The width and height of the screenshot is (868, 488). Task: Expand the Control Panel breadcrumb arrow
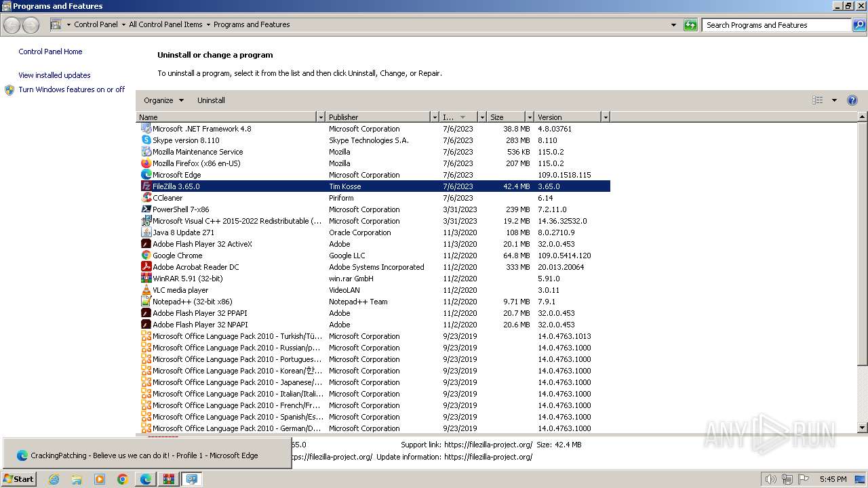pos(123,24)
